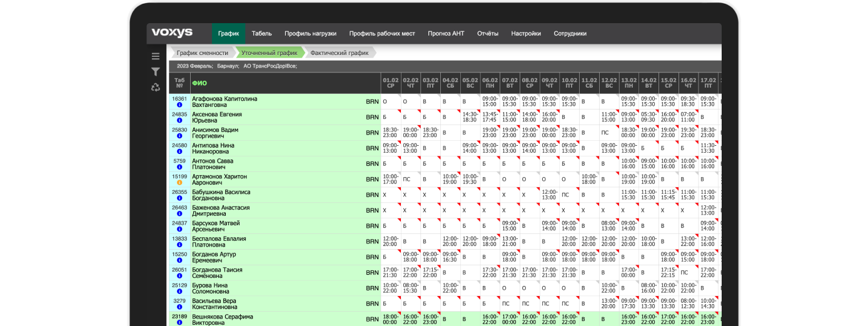Viewport: 868px width, 326px height.
Task: Click the Таб № column header
Action: pyautogui.click(x=179, y=83)
